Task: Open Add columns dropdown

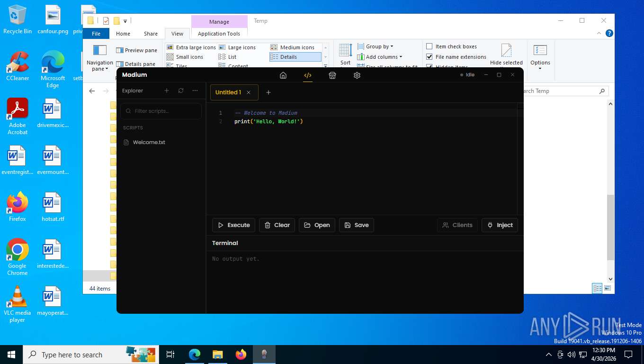Action: 380,57
